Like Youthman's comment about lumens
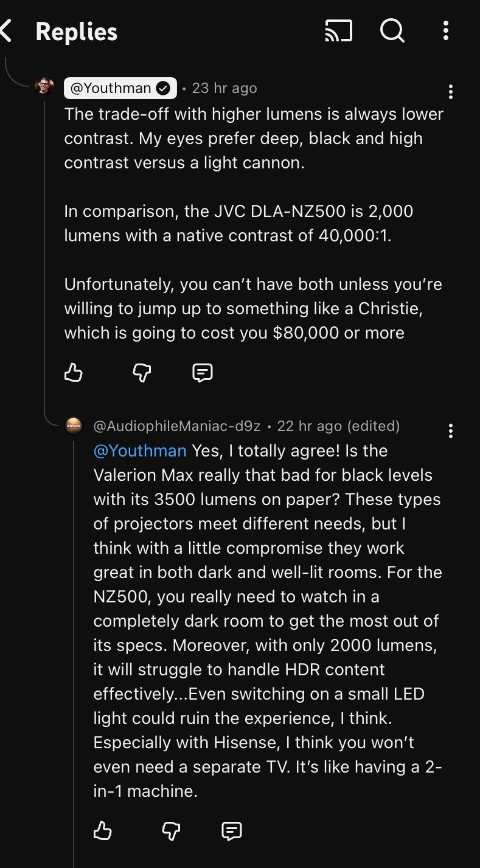The height and width of the screenshot is (868, 480). (74, 372)
